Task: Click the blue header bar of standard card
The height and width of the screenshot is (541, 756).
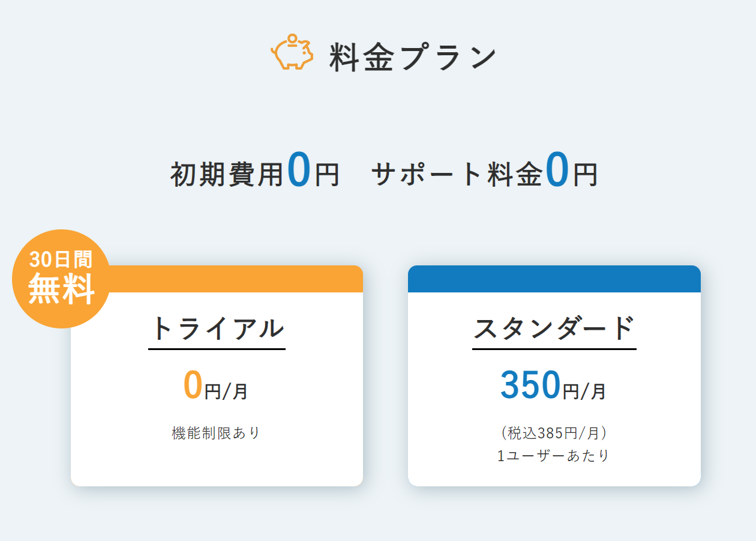Action: click(x=554, y=279)
